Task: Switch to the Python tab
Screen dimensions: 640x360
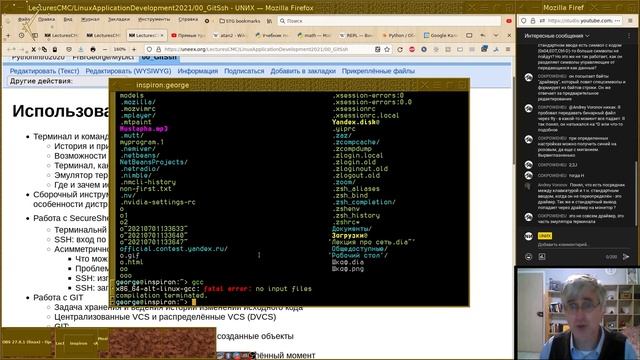Action: pyautogui.click(x=398, y=36)
